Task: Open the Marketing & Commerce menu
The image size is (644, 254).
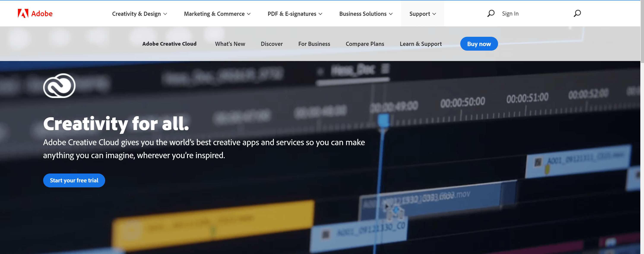Action: [x=217, y=14]
